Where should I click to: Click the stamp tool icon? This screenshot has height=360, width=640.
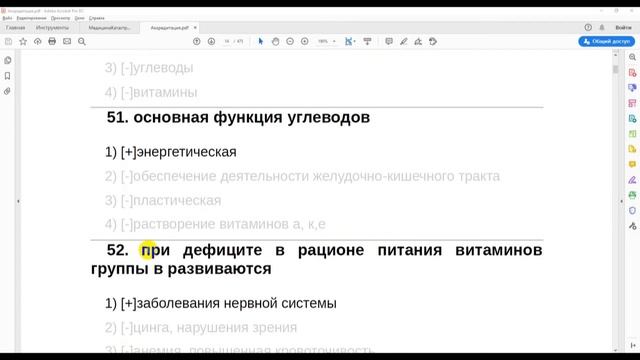click(433, 41)
